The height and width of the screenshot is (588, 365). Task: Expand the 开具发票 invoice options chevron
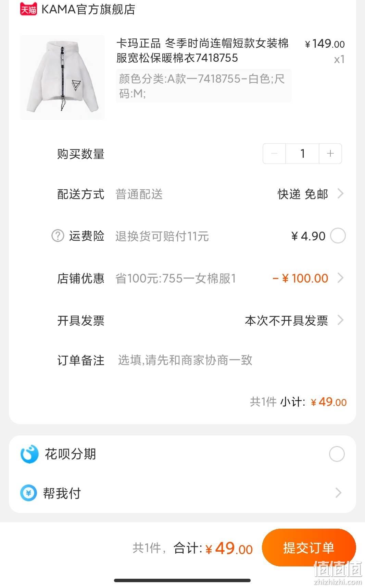tap(340, 320)
